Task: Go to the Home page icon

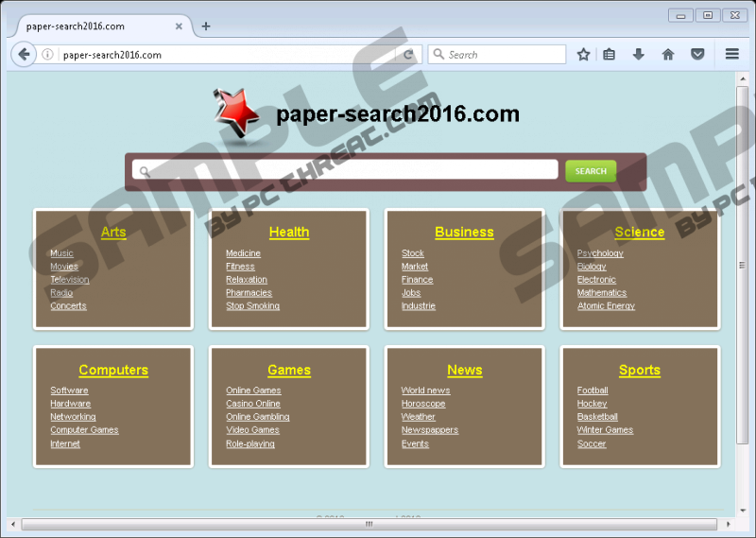Action: click(668, 55)
